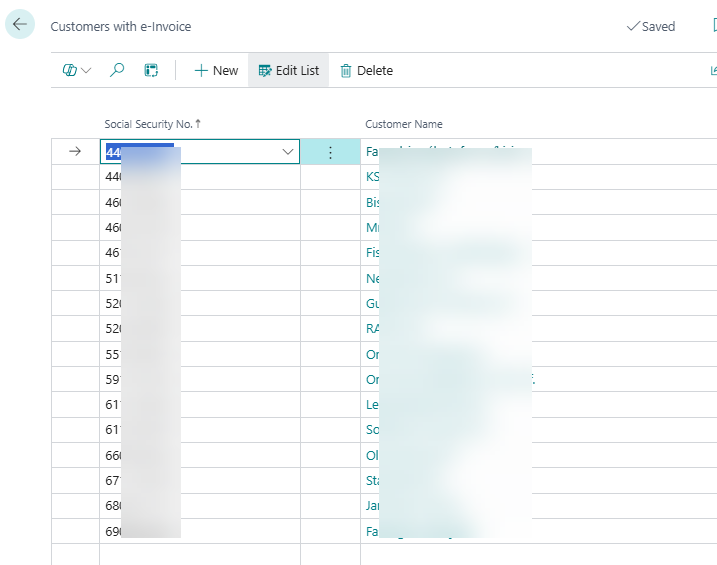Click the Saved status indicator

coord(651,27)
